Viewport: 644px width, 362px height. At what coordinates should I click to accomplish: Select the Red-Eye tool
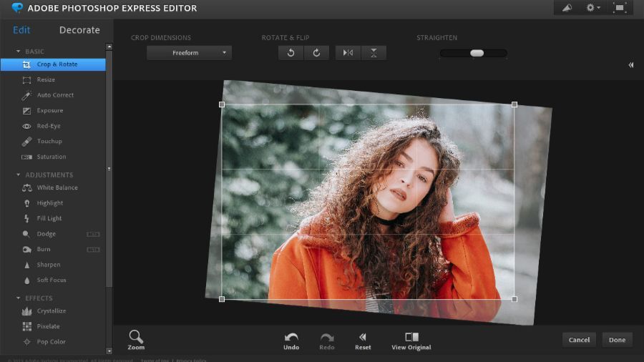click(49, 126)
